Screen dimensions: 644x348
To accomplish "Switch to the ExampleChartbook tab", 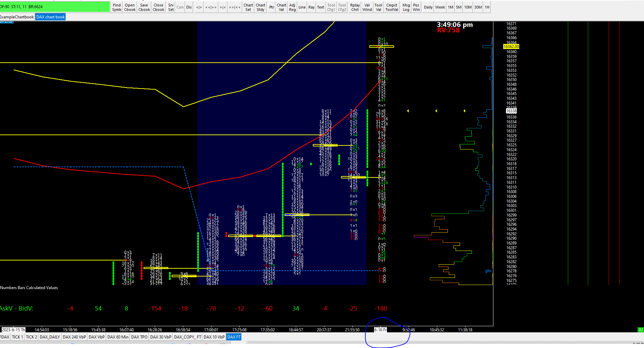I will (x=17, y=17).
